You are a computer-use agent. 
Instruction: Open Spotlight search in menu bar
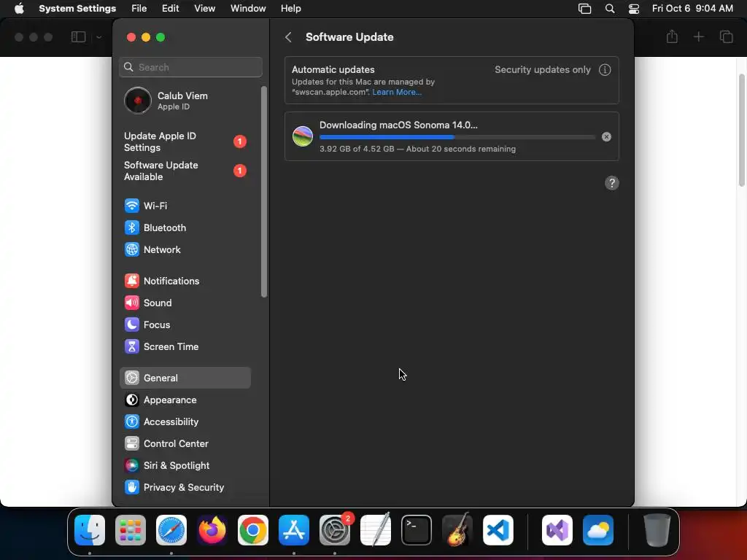[610, 9]
